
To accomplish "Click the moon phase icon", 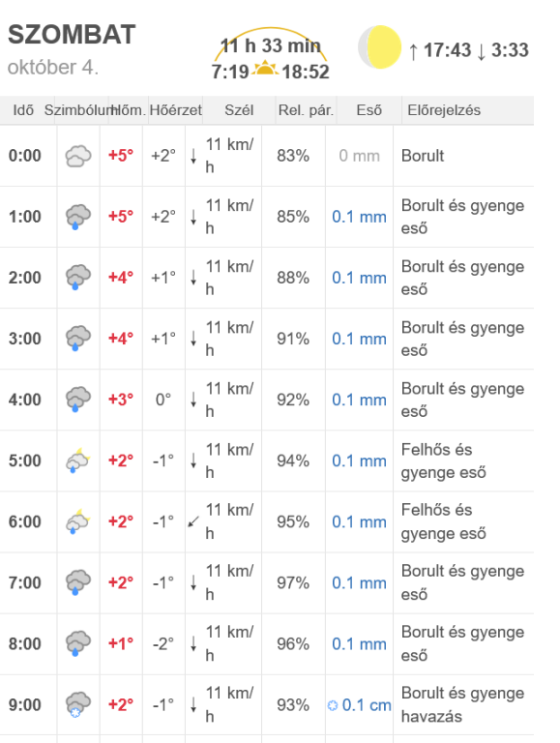I will click(x=380, y=46).
